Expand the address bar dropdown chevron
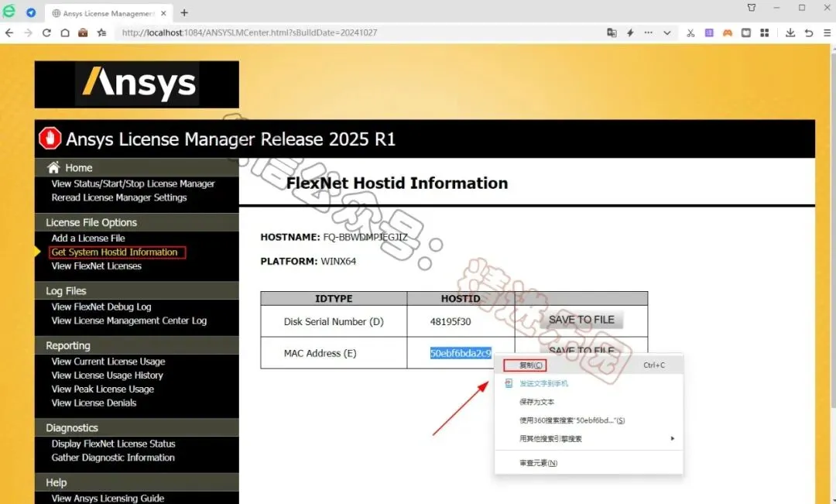The width and height of the screenshot is (836, 504). click(x=667, y=33)
